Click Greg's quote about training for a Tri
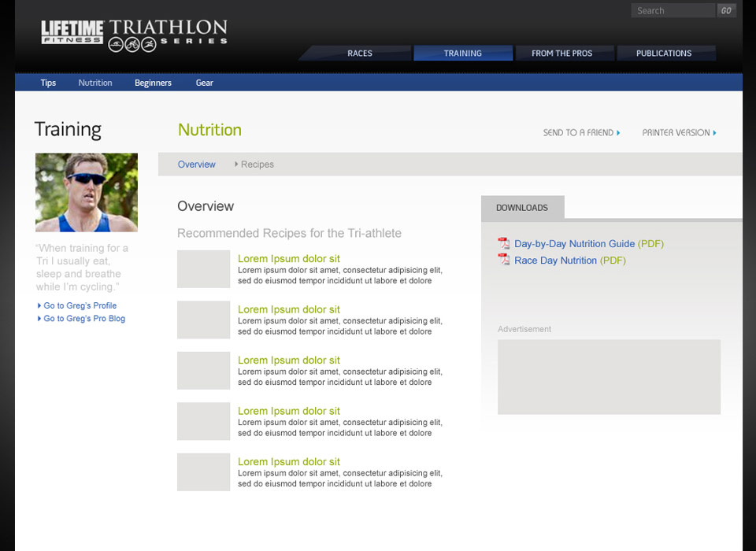Viewport: 756px width, 551px height. [82, 268]
